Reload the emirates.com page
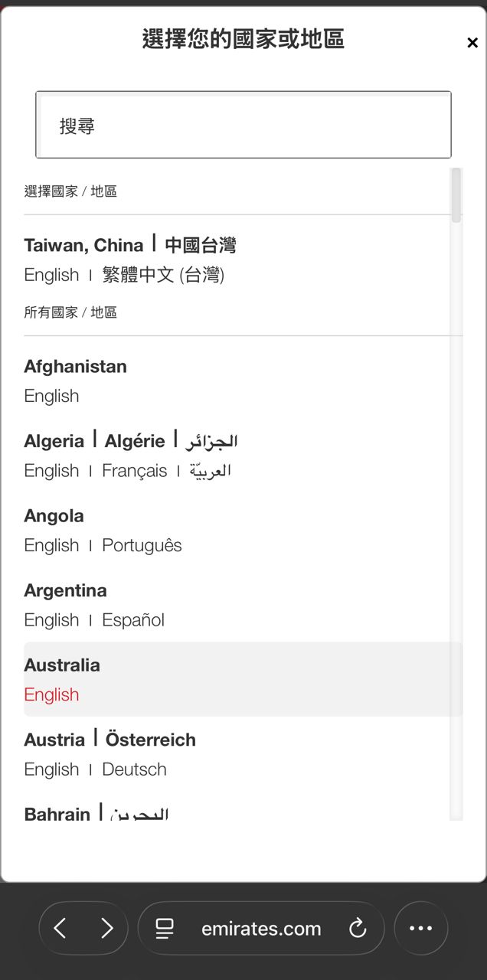 [358, 929]
